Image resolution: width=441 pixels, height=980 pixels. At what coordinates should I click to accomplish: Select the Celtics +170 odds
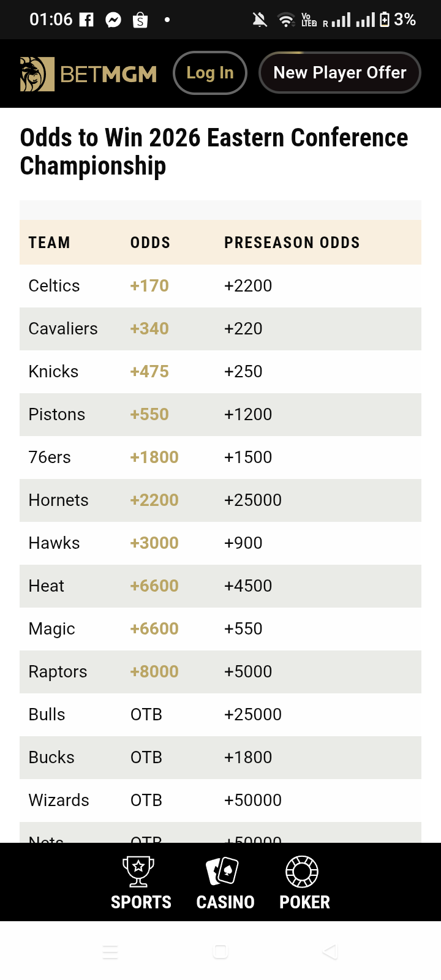coord(149,286)
